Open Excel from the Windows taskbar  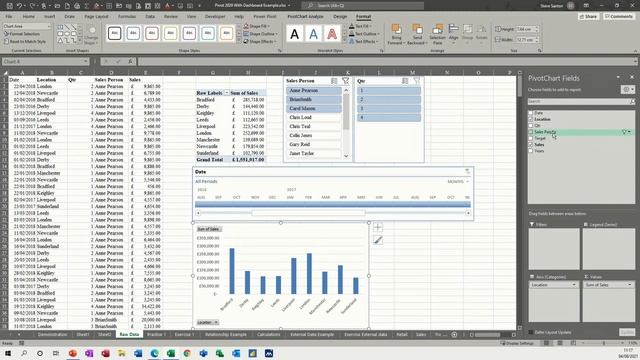(x=171, y=353)
